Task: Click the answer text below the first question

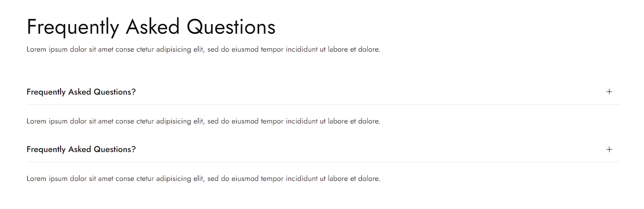Action: click(203, 121)
